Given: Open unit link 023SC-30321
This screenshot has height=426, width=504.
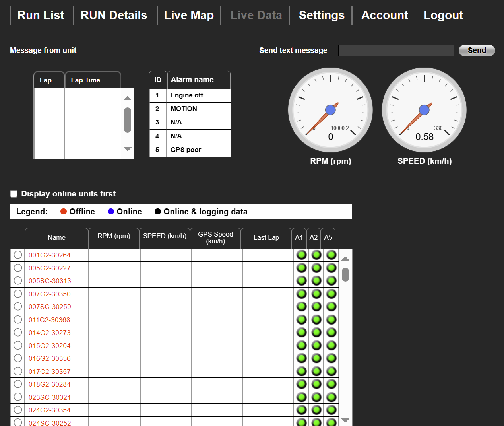Looking at the screenshot, I should (x=50, y=397).
